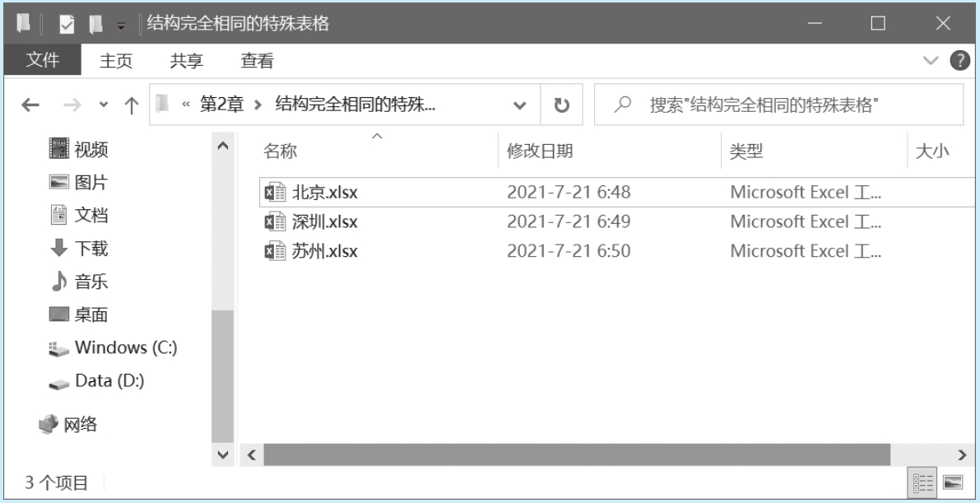Viewport: 980px width, 503px height.
Task: Select the file 苏州.xlsx
Action: coord(325,251)
